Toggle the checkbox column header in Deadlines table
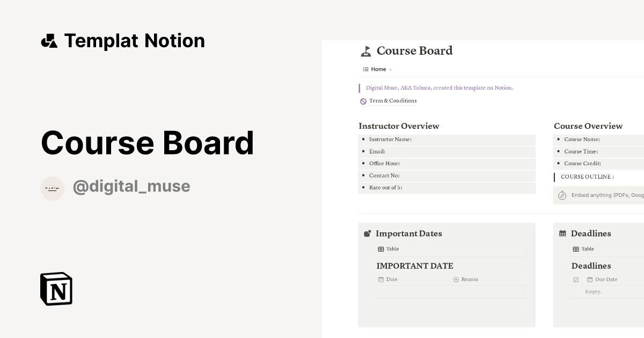The width and height of the screenshot is (644, 338). pyautogui.click(x=576, y=279)
